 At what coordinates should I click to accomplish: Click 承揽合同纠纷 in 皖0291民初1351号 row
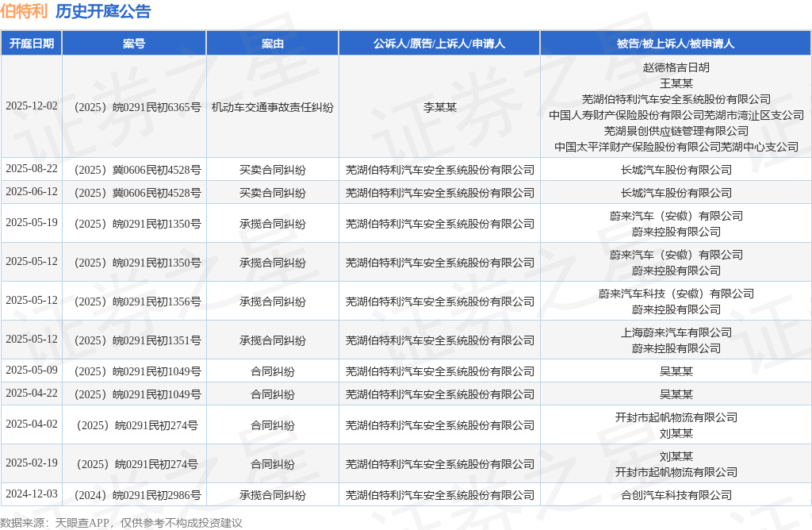coord(273,340)
